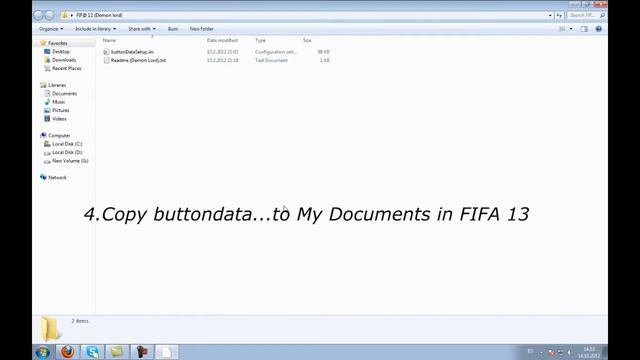
Task: Open the red recorder app on taskbar
Action: pyautogui.click(x=142, y=352)
